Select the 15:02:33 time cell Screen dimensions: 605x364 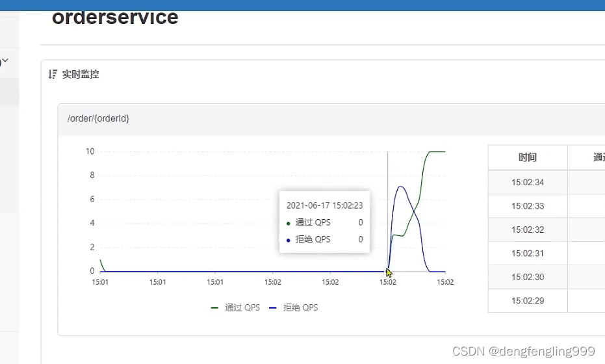pyautogui.click(x=528, y=206)
